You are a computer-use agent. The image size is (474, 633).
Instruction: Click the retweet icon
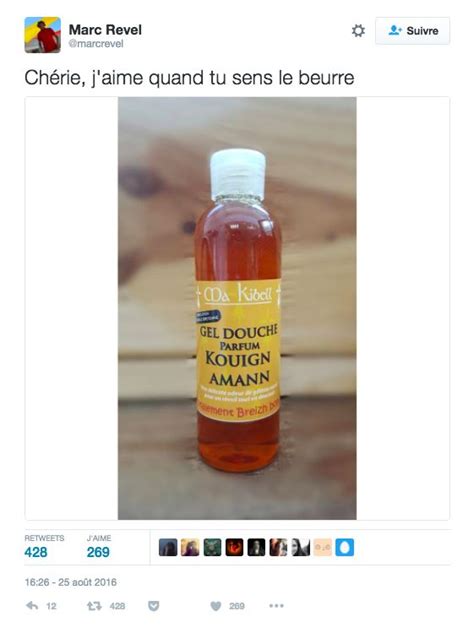tap(94, 606)
